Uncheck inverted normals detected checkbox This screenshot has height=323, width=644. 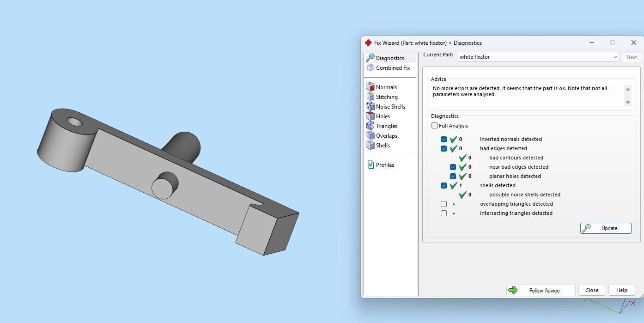[x=444, y=139]
